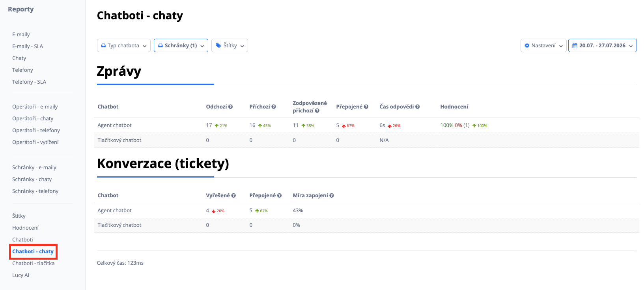Go to the E-maily report
The width and height of the screenshot is (644, 290).
pyautogui.click(x=21, y=34)
